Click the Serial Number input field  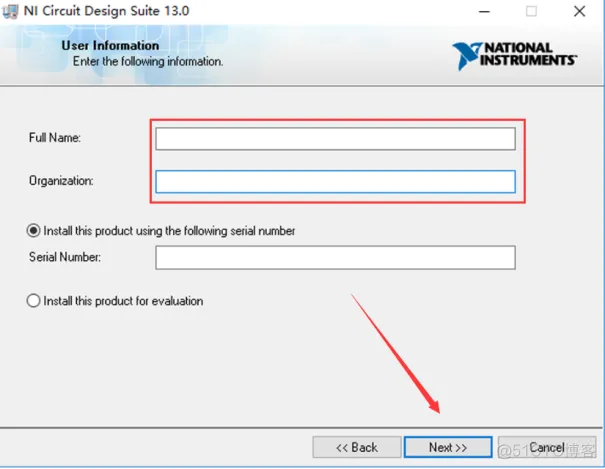point(335,258)
